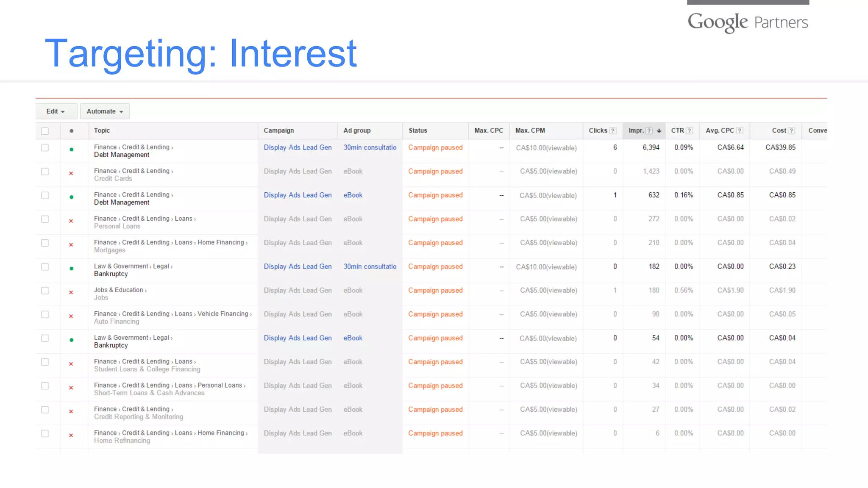Click red X status for Student Loans row

click(x=71, y=364)
